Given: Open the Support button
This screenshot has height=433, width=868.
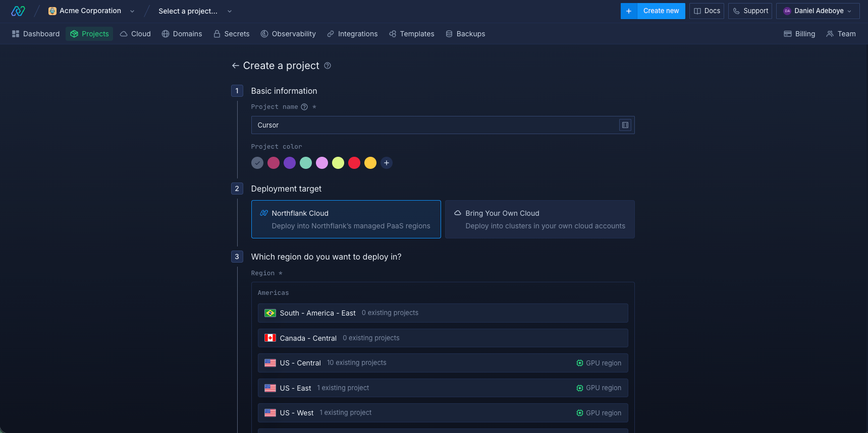Looking at the screenshot, I should [750, 11].
